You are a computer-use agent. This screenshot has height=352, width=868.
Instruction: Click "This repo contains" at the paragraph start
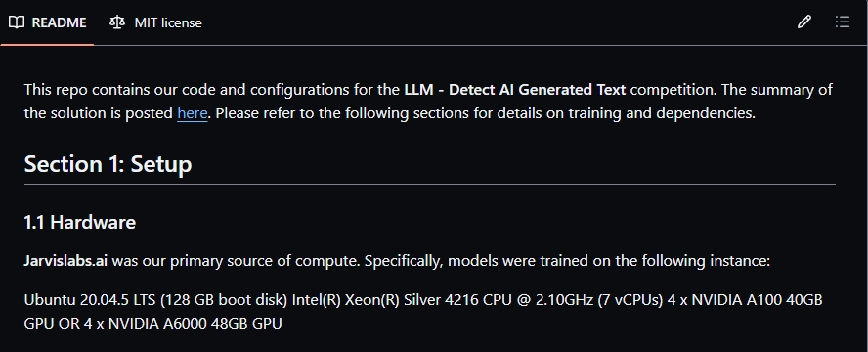pos(78,90)
